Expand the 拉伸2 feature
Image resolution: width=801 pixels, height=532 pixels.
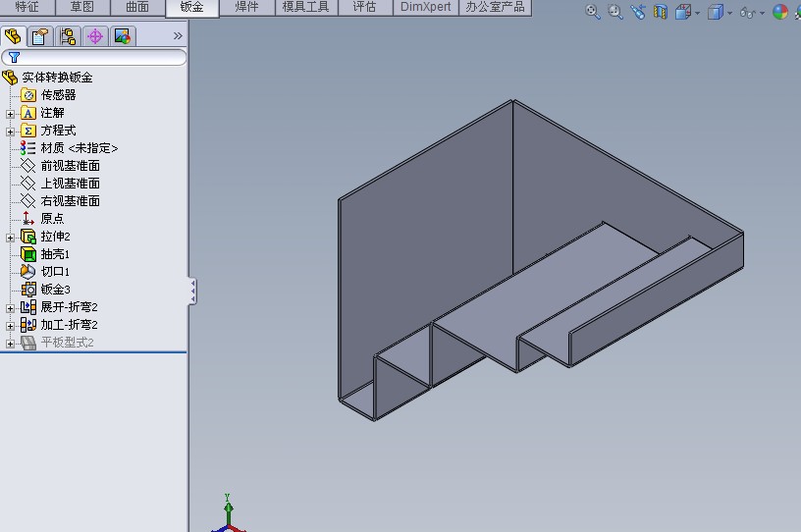10,238
